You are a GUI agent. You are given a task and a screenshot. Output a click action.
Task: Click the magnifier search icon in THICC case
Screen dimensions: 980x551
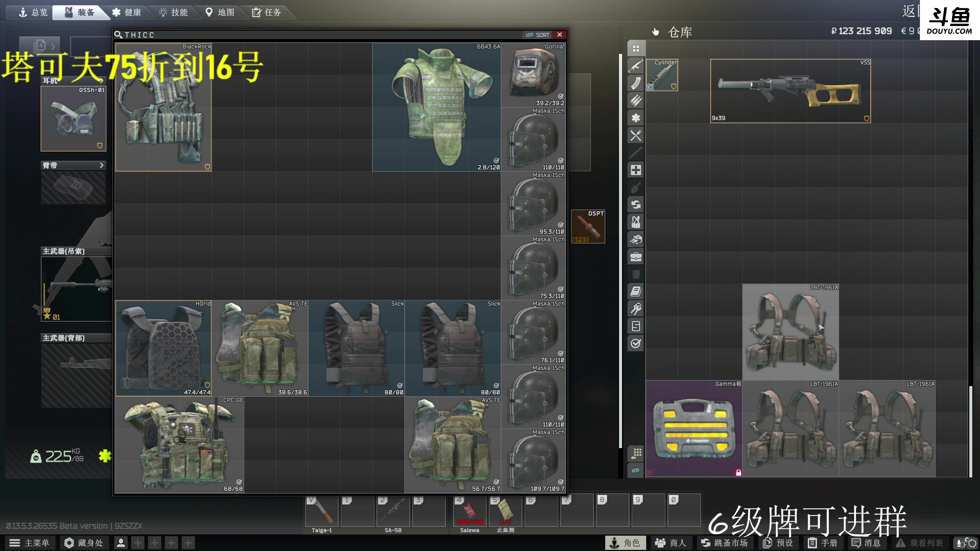coord(118,35)
